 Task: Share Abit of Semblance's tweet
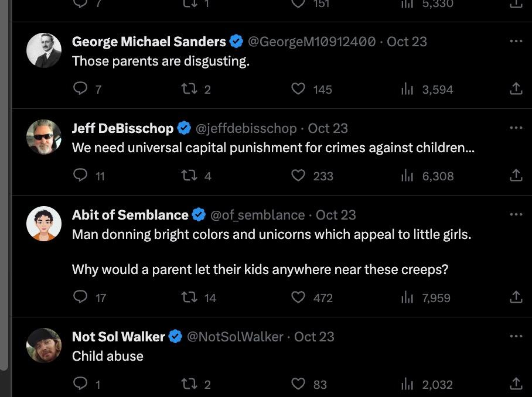[516, 297]
